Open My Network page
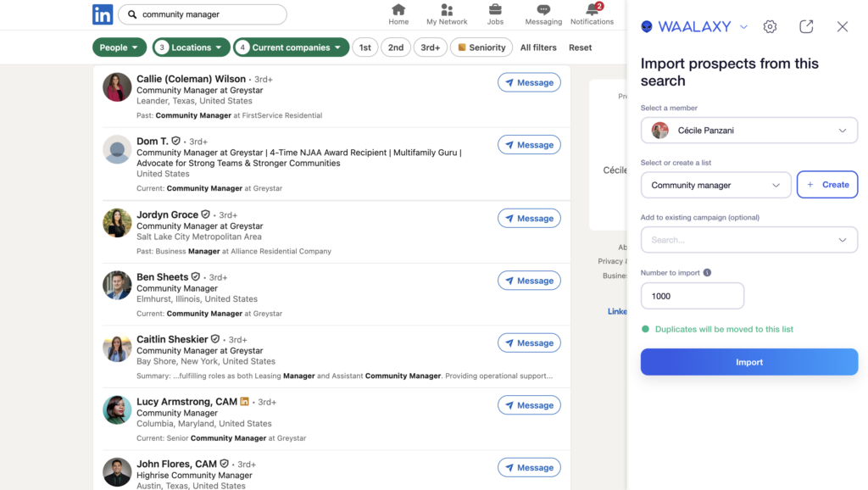The width and height of the screenshot is (868, 490). click(446, 14)
